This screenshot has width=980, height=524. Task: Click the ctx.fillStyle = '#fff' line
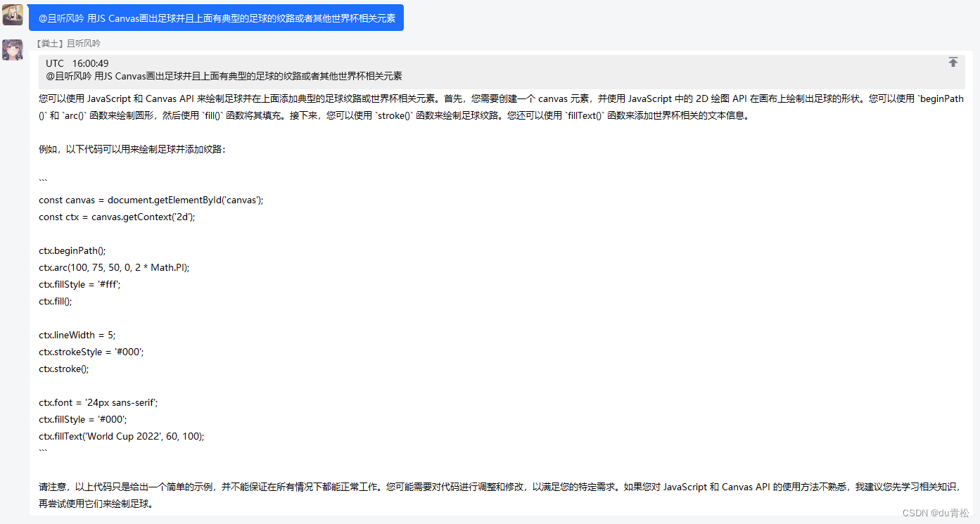point(79,284)
